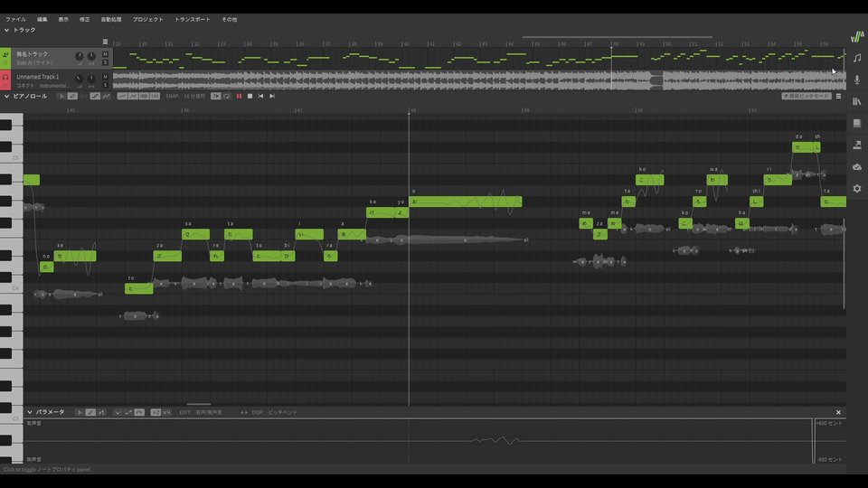Screen dimensions: 868x488
Task: Toggle loop playback button
Action: pyautogui.click(x=227, y=97)
